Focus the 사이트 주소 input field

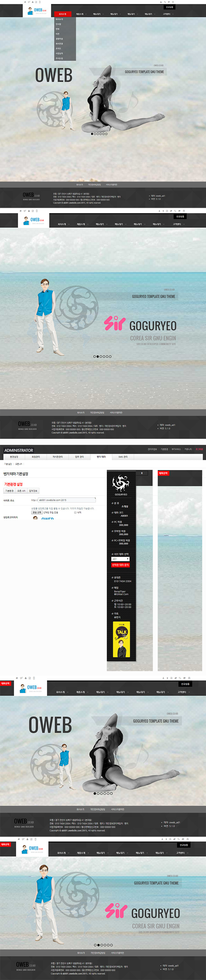67,500
